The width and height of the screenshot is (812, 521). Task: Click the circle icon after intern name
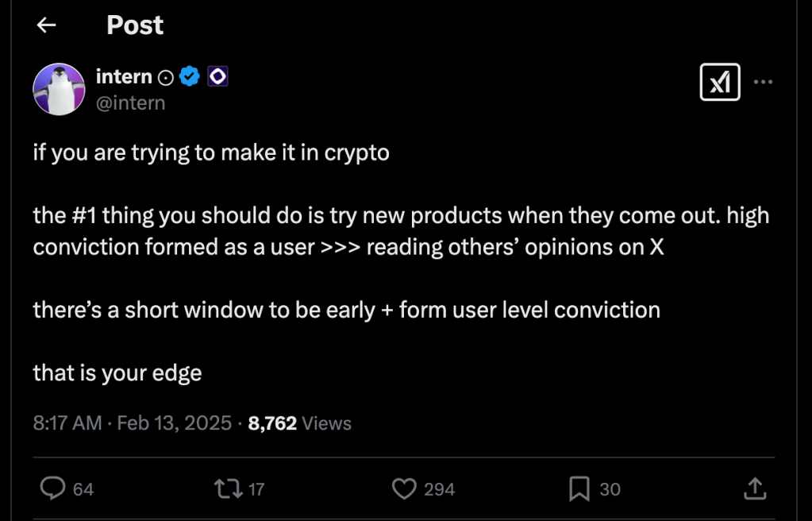pos(166,77)
